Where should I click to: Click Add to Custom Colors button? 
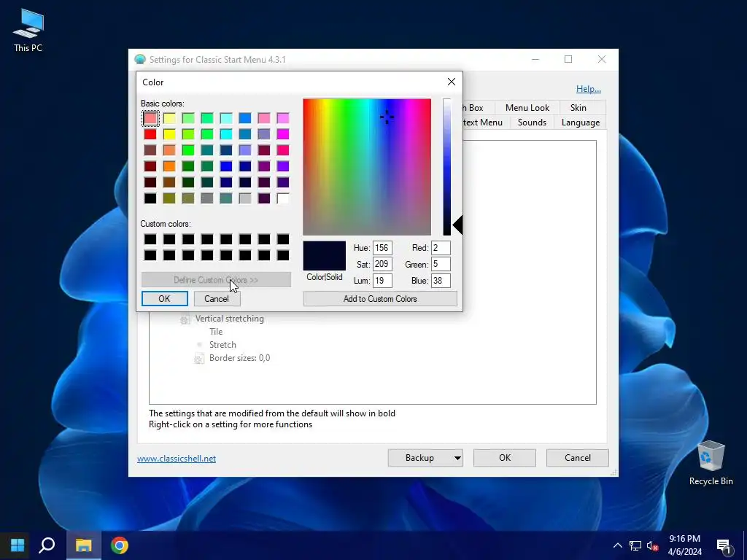[x=380, y=298]
